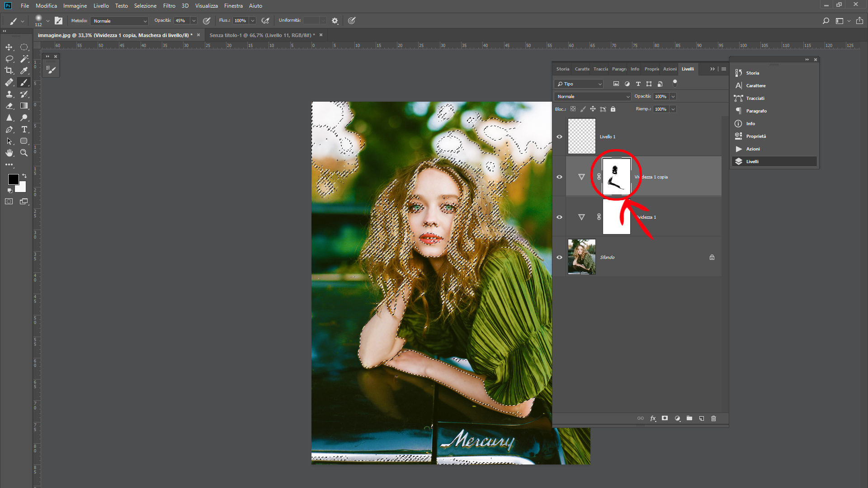Click the Hand tool

9,153
